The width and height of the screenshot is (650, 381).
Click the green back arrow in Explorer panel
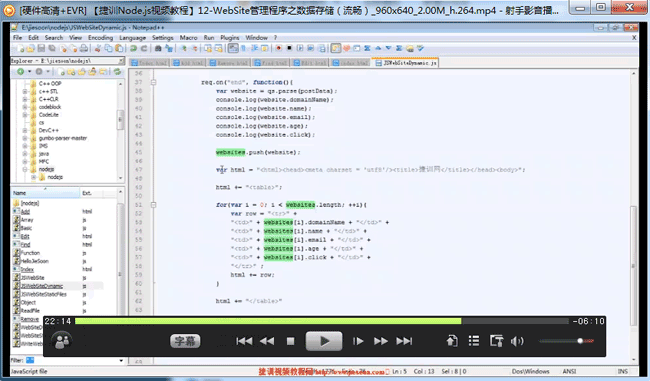(x=20, y=72)
